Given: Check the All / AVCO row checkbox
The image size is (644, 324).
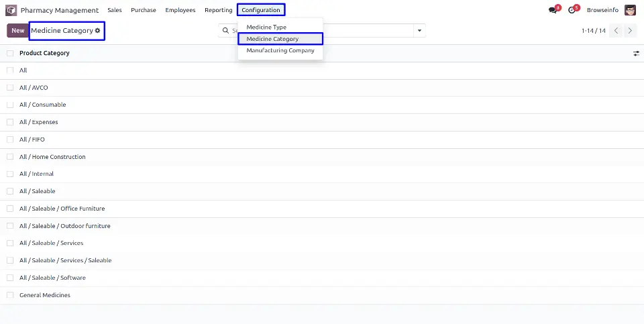Looking at the screenshot, I should point(10,88).
